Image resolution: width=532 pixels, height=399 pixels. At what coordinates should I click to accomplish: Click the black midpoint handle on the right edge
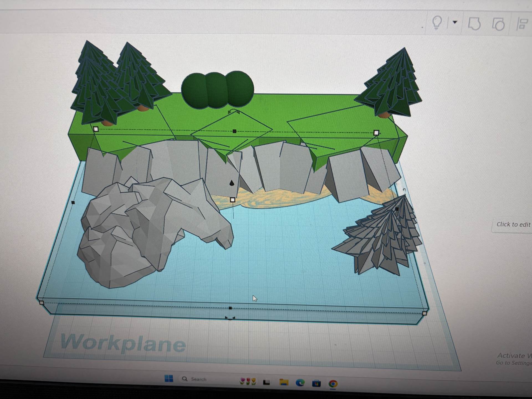(x=397, y=209)
